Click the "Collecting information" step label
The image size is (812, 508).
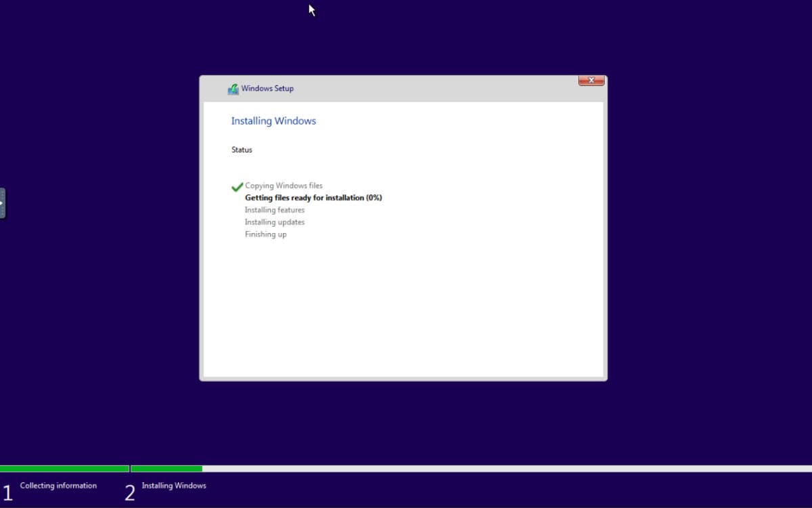(58, 486)
